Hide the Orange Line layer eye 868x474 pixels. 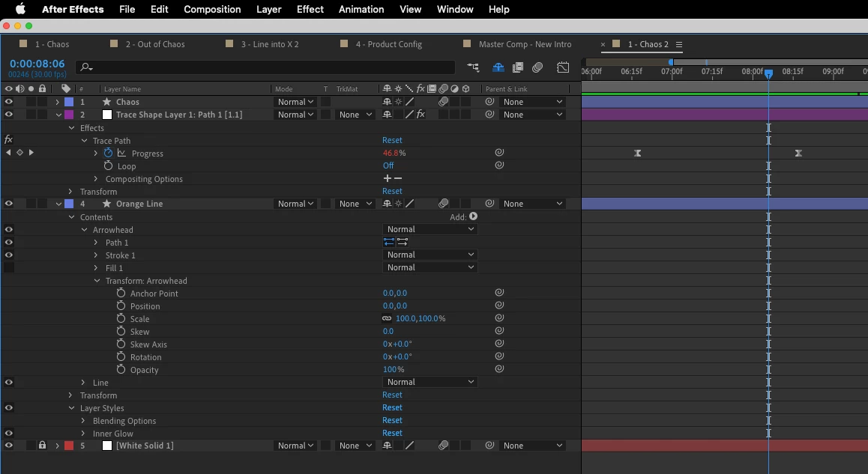(8, 204)
